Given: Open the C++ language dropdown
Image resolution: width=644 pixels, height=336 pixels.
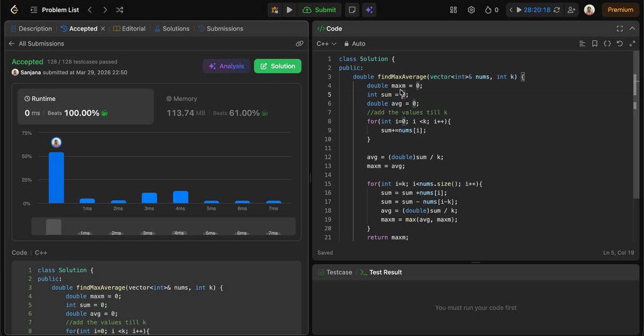Looking at the screenshot, I should pos(326,43).
